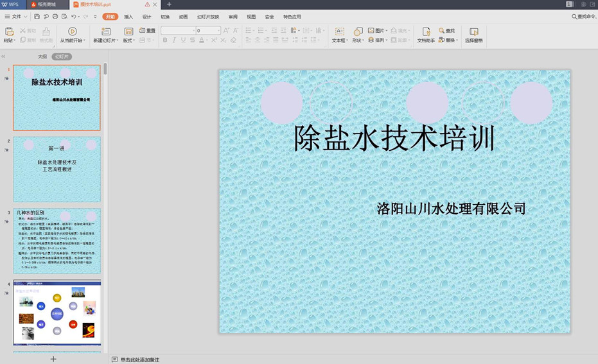Screen dimensions: 598x364
Task: Open the 动画 animation tab
Action: (184, 17)
